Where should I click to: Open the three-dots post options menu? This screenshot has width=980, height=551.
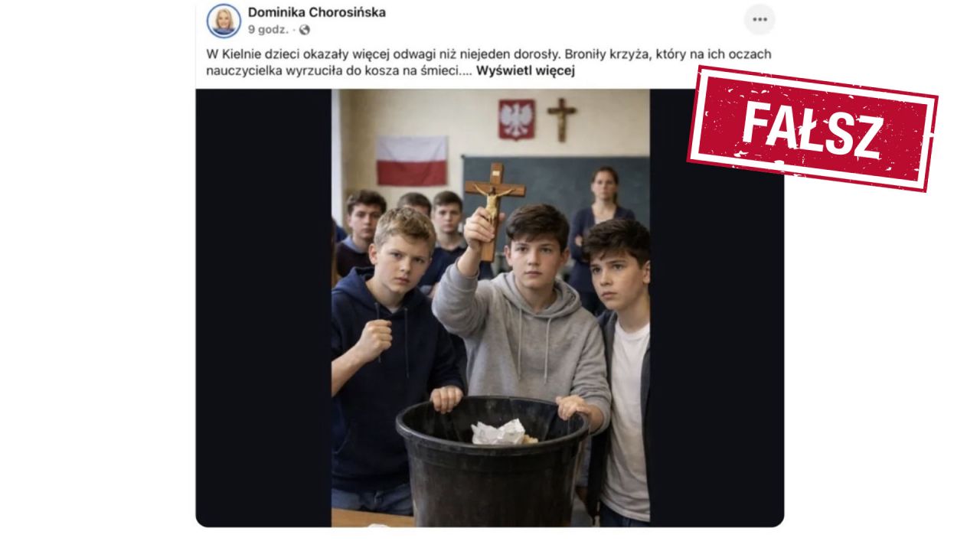click(759, 19)
